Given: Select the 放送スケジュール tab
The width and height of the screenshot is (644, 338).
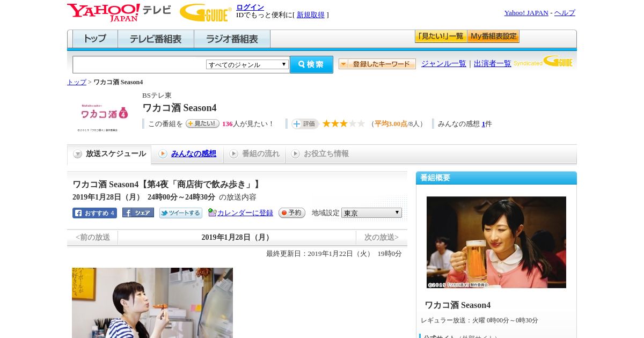Looking at the screenshot, I should coord(109,154).
